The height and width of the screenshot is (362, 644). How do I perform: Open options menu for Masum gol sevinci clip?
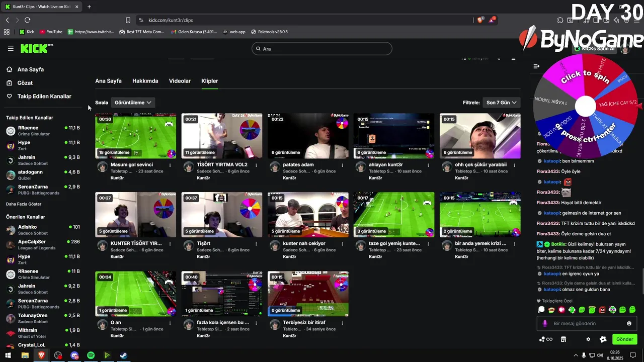(170, 165)
